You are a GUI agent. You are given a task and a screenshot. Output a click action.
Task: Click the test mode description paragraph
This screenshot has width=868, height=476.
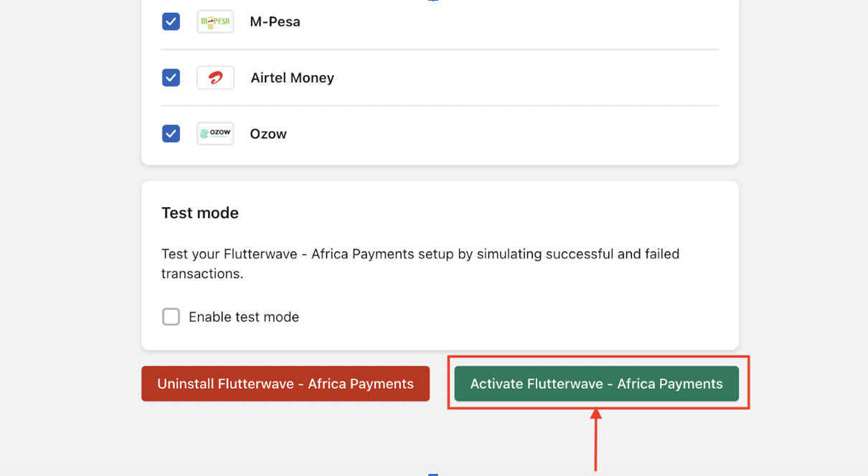tap(420, 264)
